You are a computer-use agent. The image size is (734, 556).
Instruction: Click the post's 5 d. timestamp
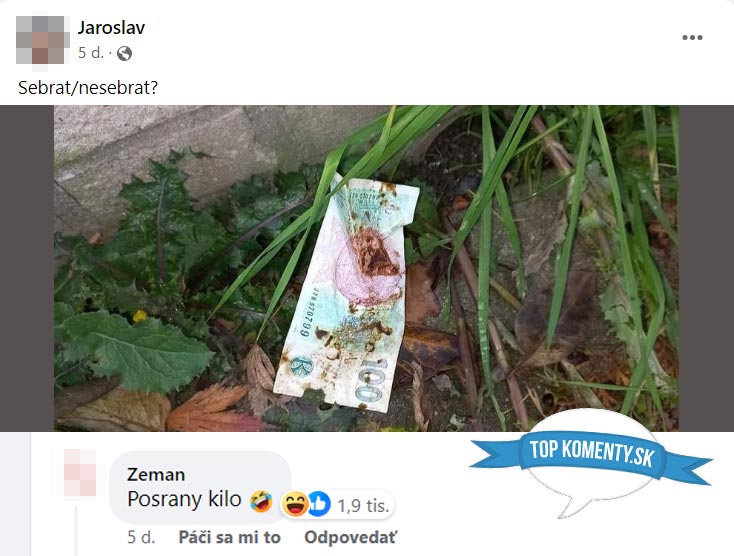91,53
